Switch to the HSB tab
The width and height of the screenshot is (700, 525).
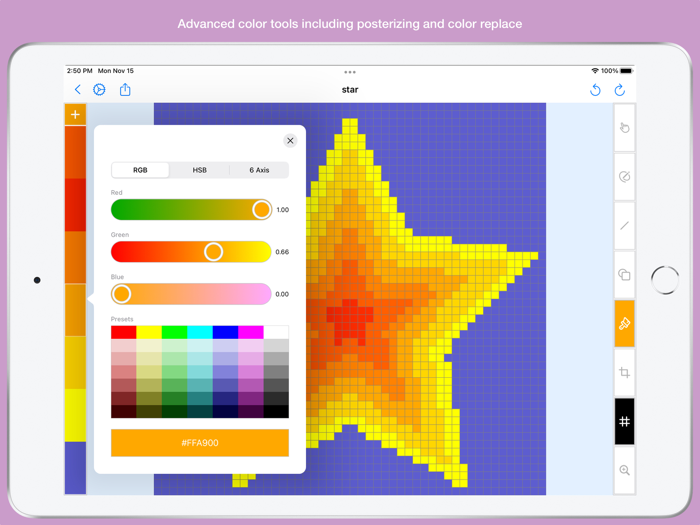[x=200, y=170]
